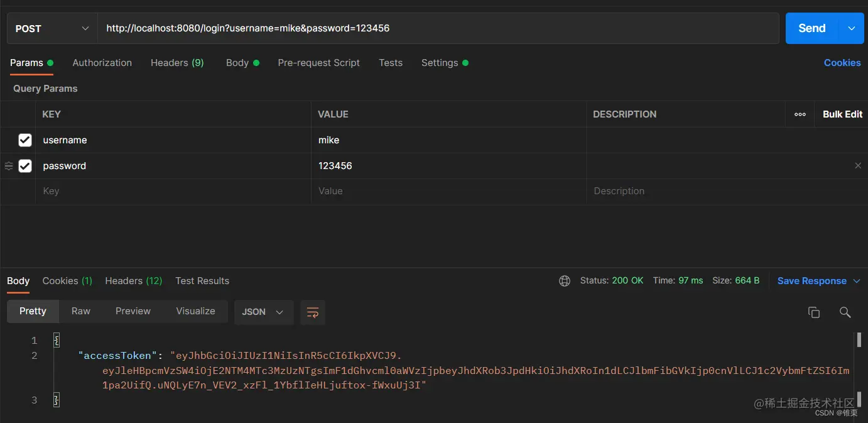Click the DESCRIPTION column header
Image resolution: width=868 pixels, height=423 pixels.
(x=625, y=114)
